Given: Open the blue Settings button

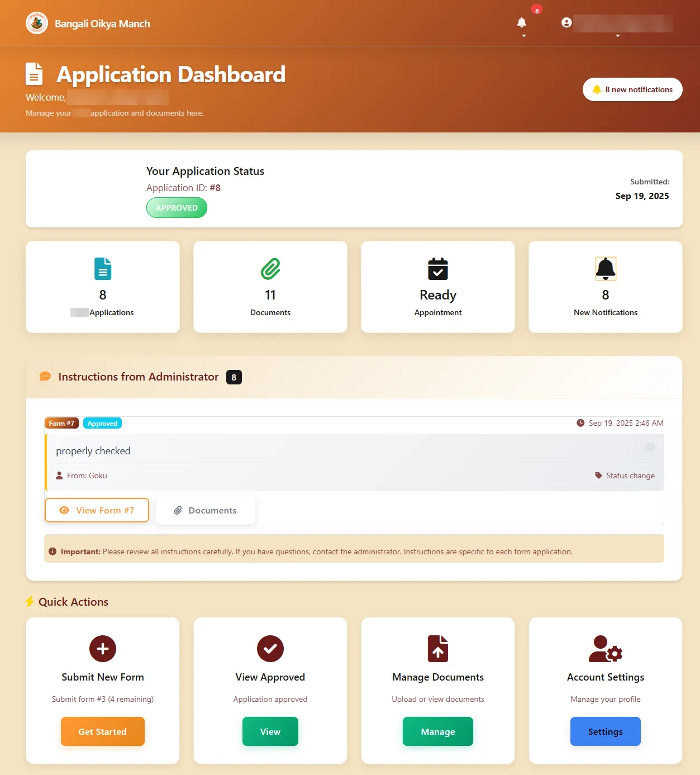Looking at the screenshot, I should (606, 731).
